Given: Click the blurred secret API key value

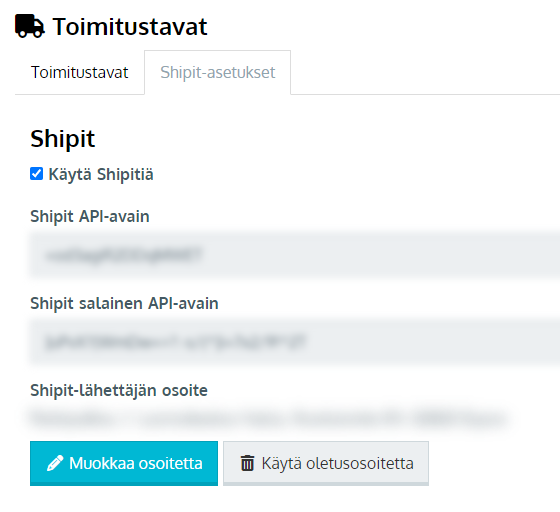Looking at the screenshot, I should click(176, 342).
